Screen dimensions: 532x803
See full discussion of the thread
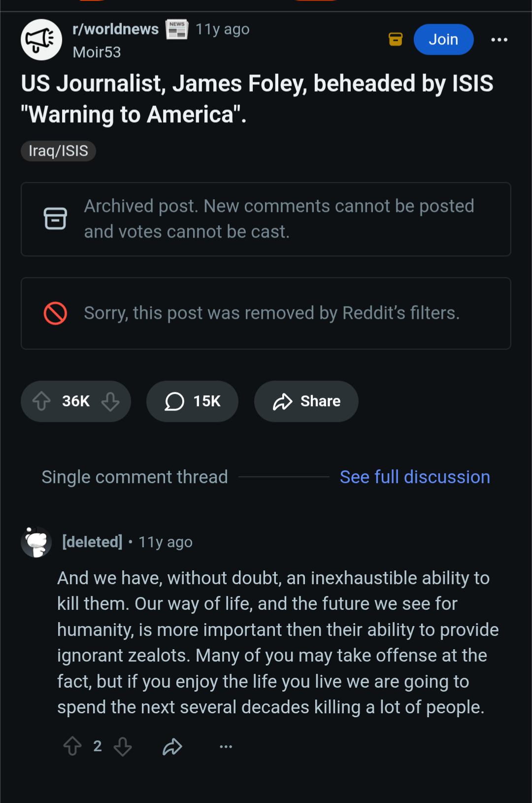tap(415, 477)
